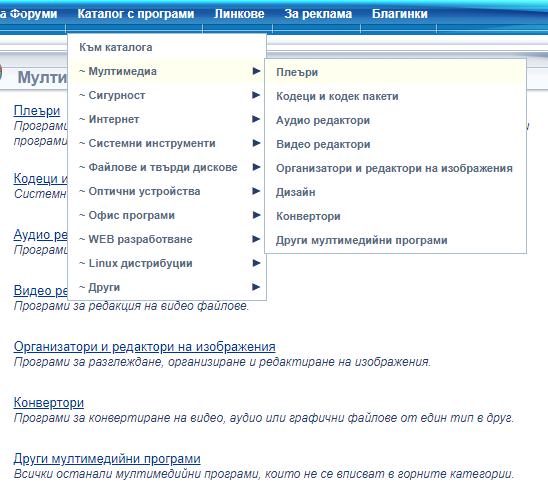
Task: Open the Аудио редактори page link
Action: point(41,235)
